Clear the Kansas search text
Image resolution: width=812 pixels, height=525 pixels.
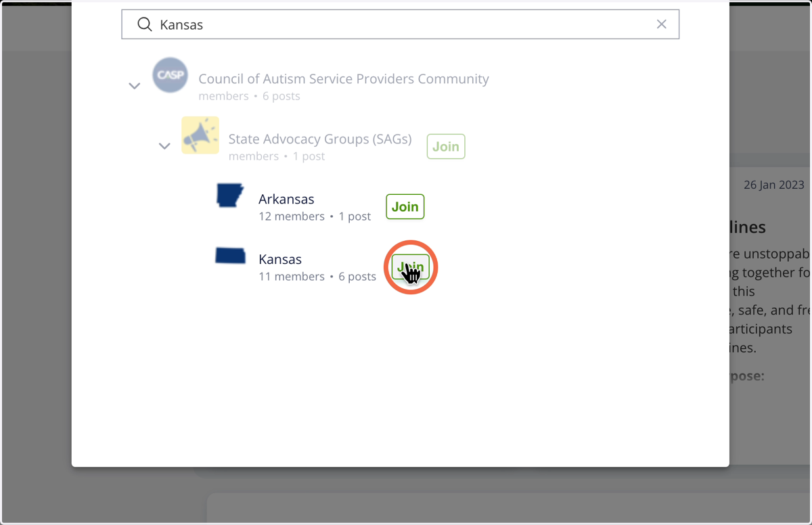coord(662,24)
